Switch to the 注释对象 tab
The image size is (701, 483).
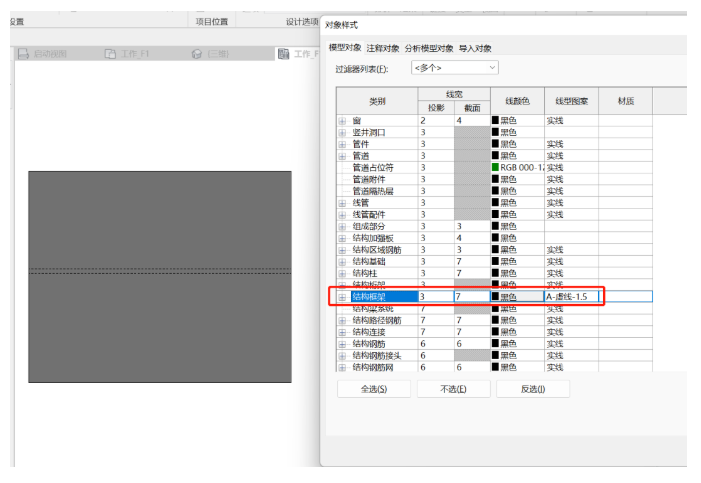click(383, 48)
